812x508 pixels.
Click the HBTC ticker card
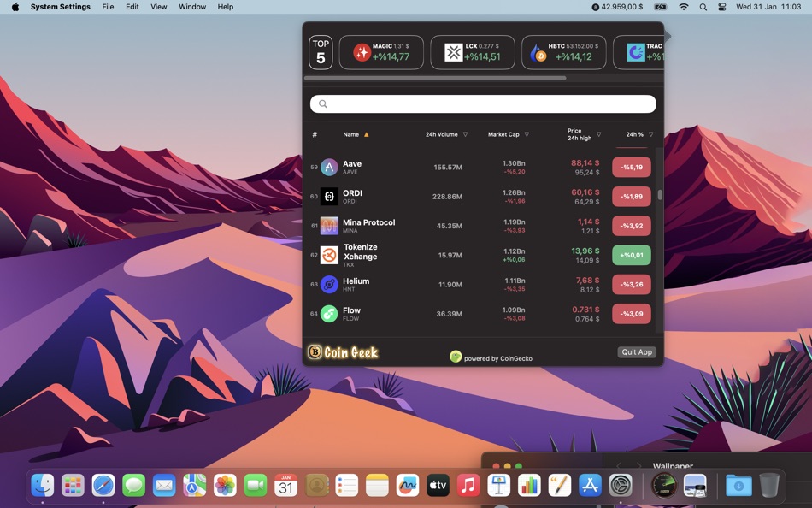pyautogui.click(x=563, y=51)
